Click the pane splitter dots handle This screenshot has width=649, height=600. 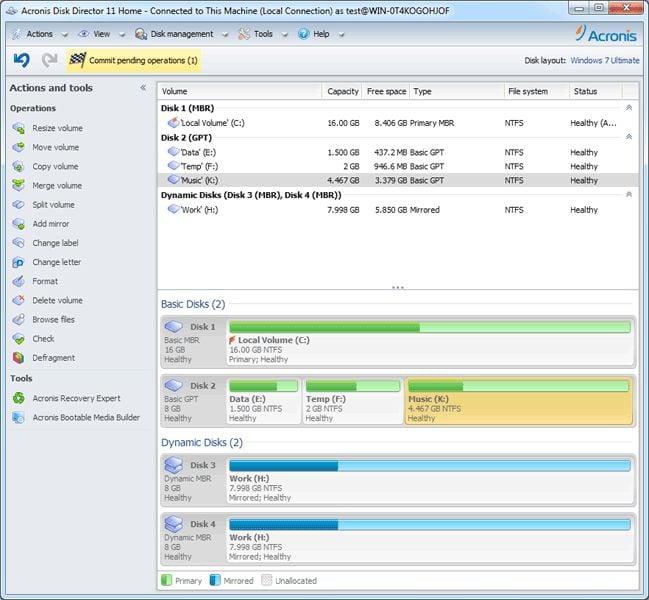398,287
